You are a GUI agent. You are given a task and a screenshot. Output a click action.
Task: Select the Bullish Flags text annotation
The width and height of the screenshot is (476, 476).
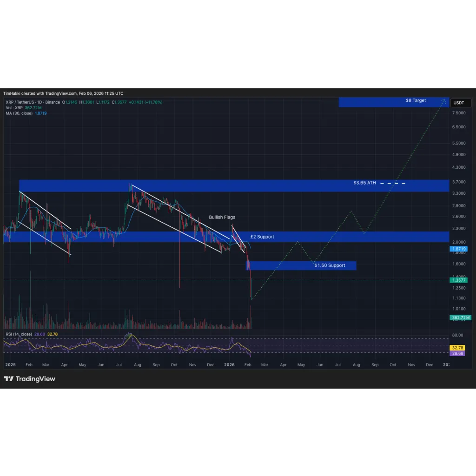pyautogui.click(x=222, y=218)
